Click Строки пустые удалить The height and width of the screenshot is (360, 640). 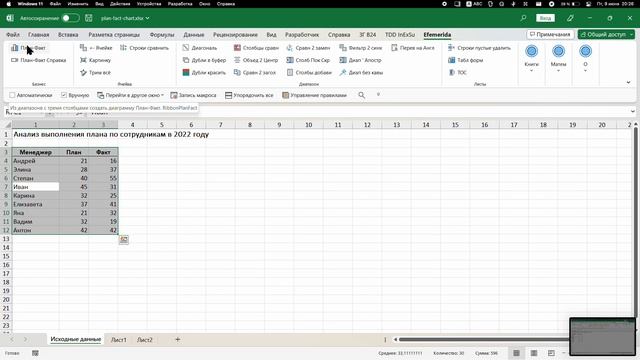coord(479,48)
